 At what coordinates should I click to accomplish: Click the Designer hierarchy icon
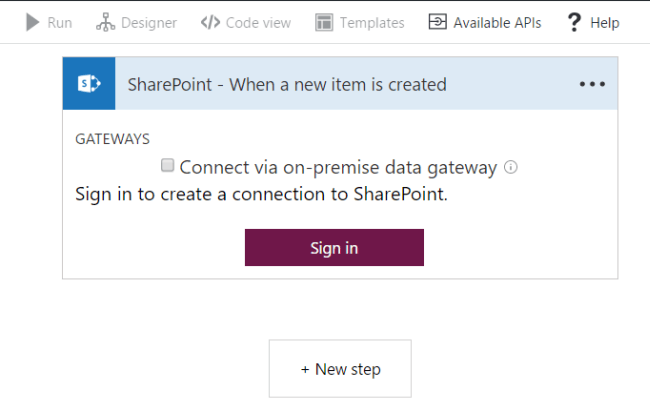coord(105,22)
